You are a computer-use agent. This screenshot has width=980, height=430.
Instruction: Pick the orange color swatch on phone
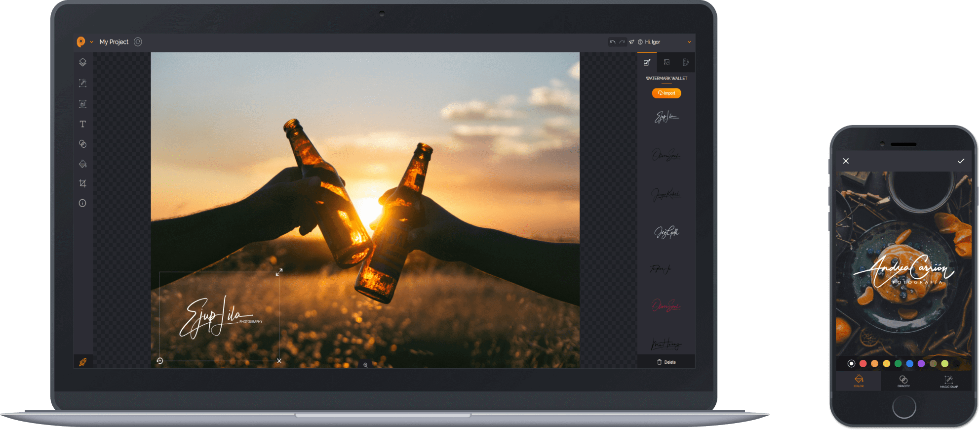874,363
